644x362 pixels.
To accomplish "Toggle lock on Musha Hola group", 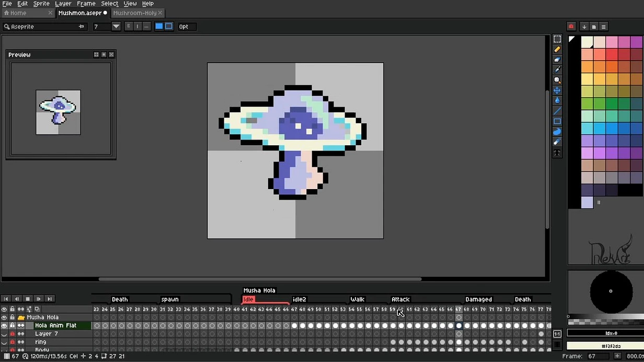I will tap(13, 317).
